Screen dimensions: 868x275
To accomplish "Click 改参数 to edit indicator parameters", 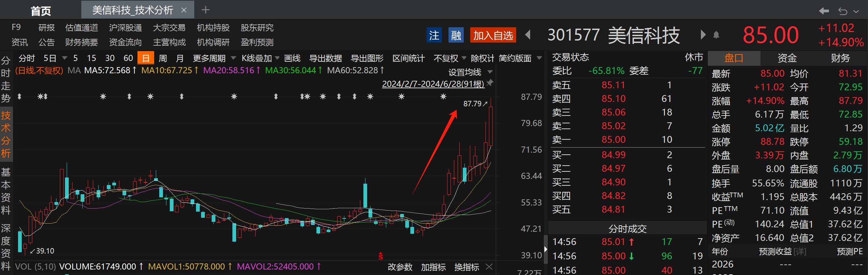I will [x=400, y=267].
